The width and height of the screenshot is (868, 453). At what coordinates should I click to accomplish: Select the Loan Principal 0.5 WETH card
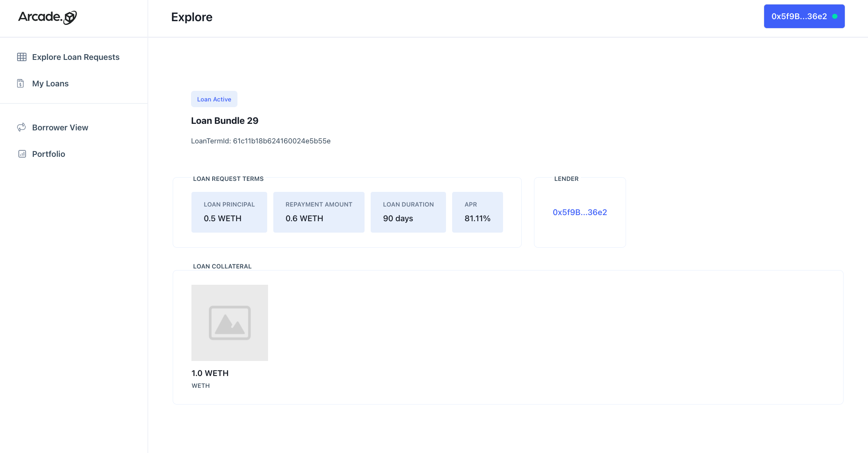229,212
